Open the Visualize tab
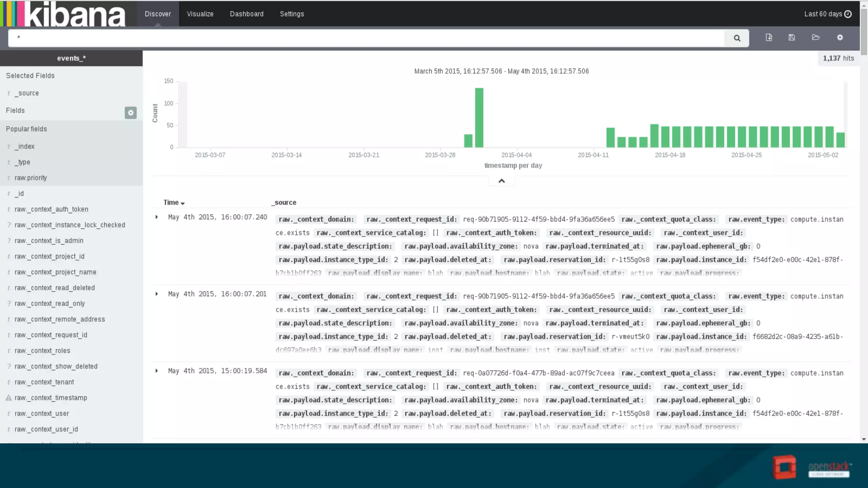The height and width of the screenshot is (488, 868). 200,14
